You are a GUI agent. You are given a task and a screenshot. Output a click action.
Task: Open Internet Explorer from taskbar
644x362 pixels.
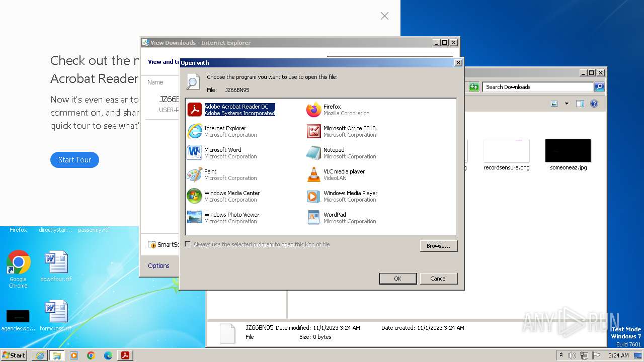(40, 355)
